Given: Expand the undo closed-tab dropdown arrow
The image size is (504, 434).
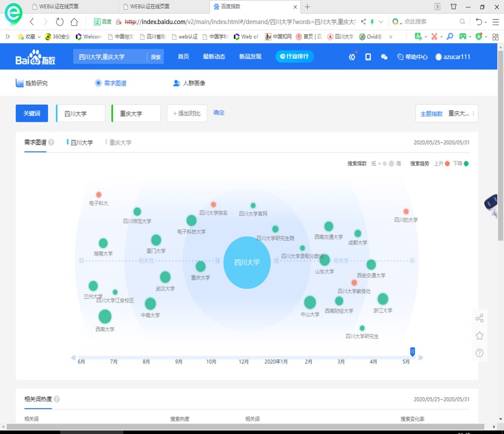Looking at the screenshot, I should pos(486,22).
